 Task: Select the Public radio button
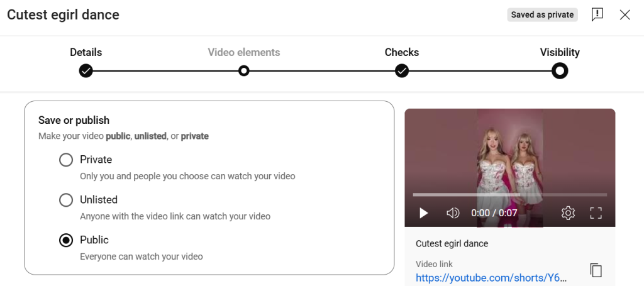point(65,240)
